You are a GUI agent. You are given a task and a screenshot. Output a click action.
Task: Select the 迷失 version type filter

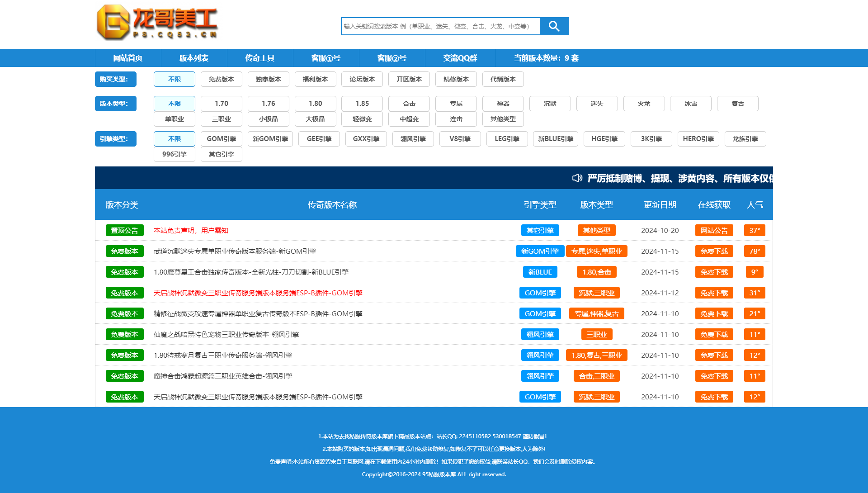tap(597, 104)
